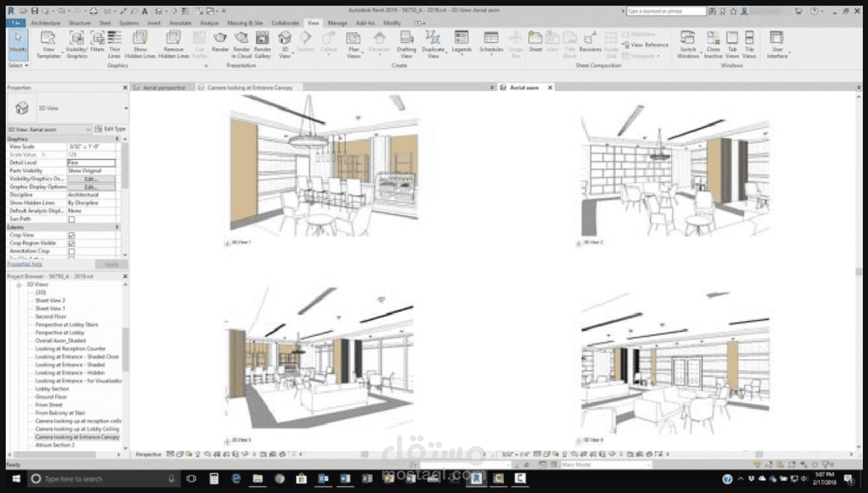Launch Render in Cloud
Viewport: 868px width, 493px height.
tap(242, 44)
